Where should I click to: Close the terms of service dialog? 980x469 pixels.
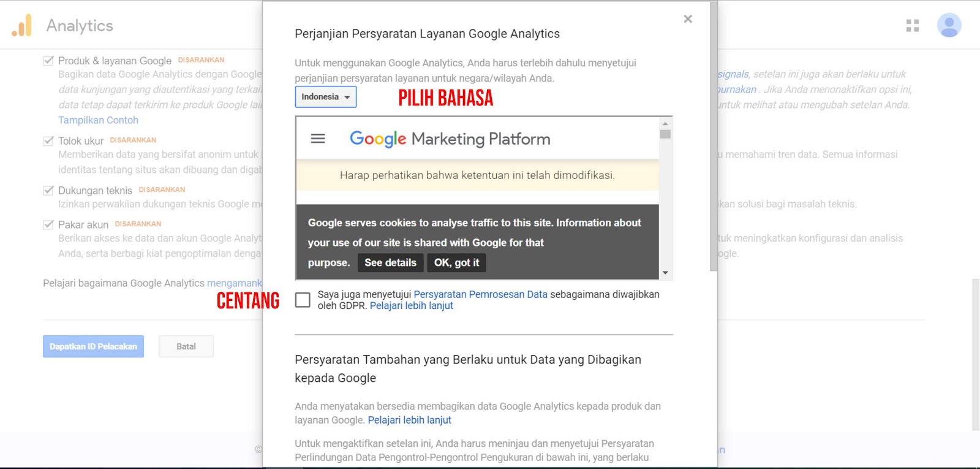[x=688, y=19]
